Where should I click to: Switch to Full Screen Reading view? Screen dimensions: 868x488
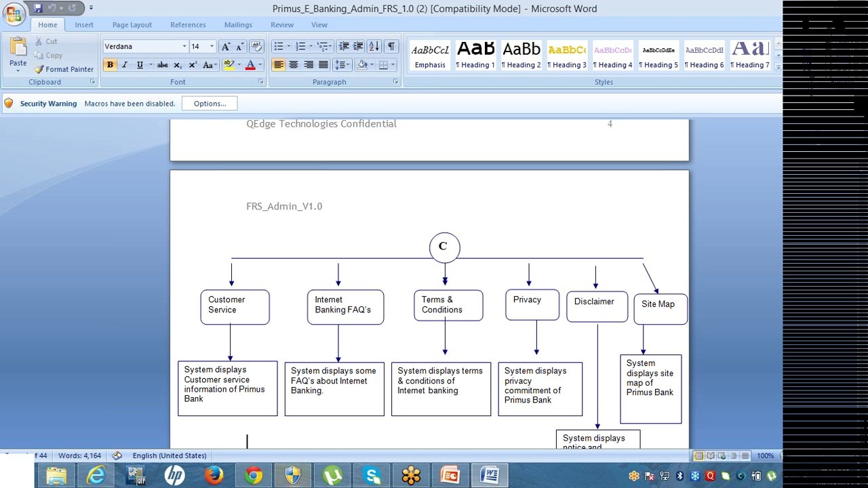(711, 455)
